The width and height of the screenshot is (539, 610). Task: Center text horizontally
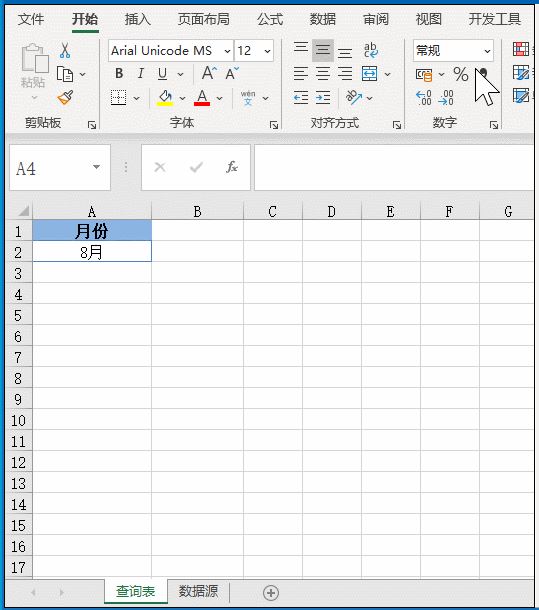click(323, 74)
